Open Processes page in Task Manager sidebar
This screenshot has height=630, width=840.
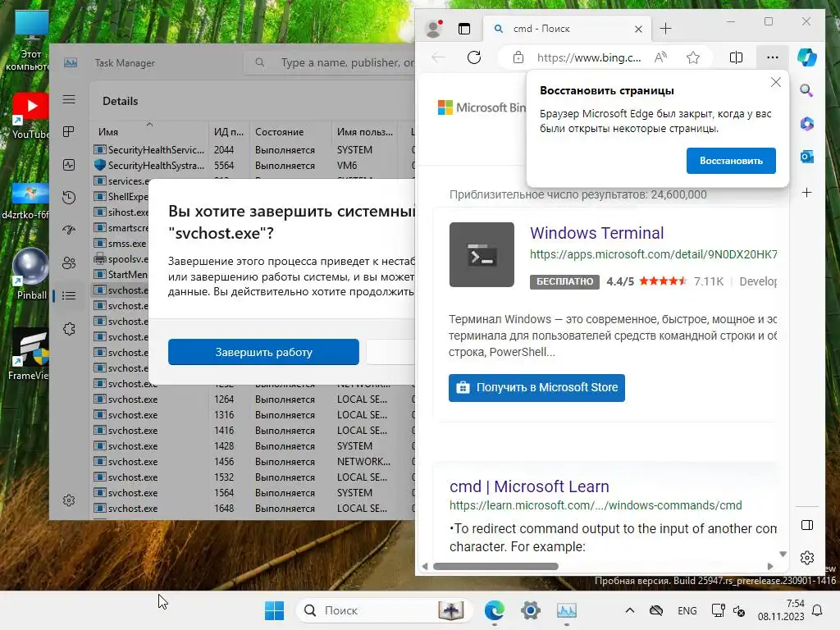(x=69, y=132)
